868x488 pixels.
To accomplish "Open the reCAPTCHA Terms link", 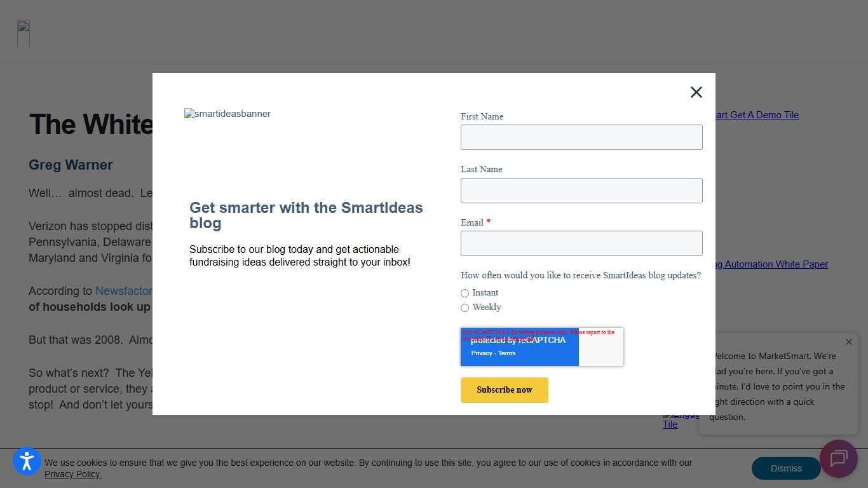I will (507, 353).
